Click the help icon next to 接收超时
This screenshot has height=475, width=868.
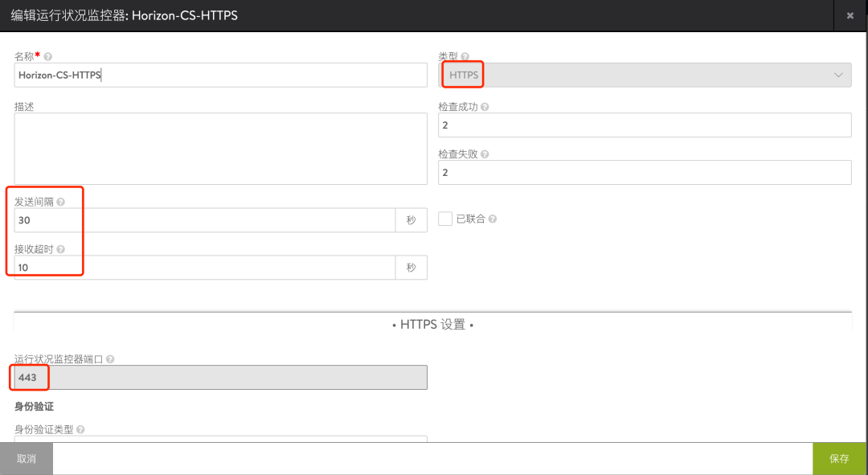point(61,250)
